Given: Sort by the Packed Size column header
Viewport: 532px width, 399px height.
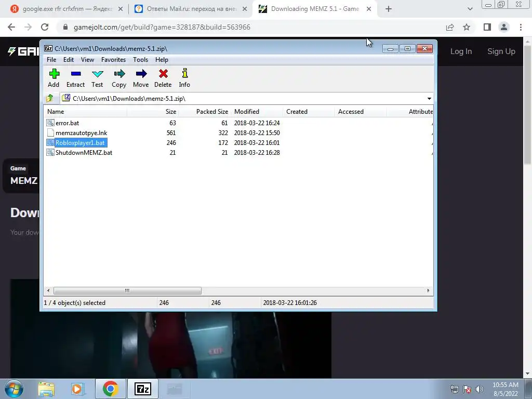Looking at the screenshot, I should point(205,112).
